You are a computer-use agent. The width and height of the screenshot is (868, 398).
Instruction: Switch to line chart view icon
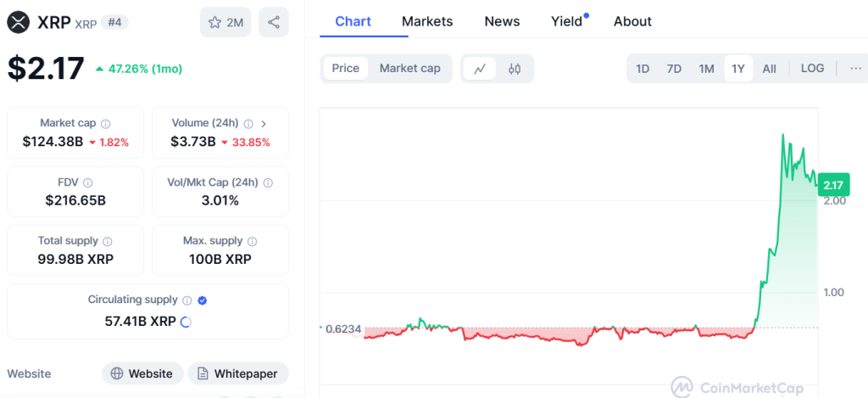[480, 69]
